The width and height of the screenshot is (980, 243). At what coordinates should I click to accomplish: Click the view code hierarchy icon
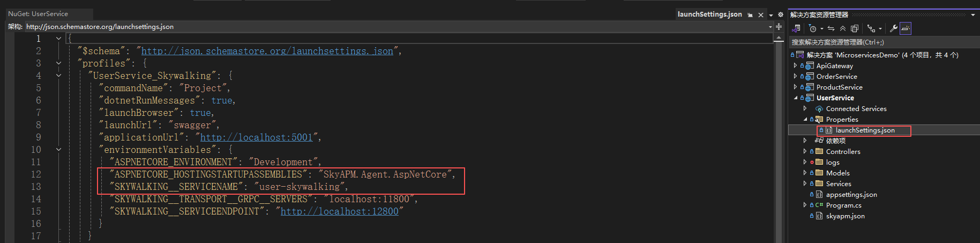[871, 28]
